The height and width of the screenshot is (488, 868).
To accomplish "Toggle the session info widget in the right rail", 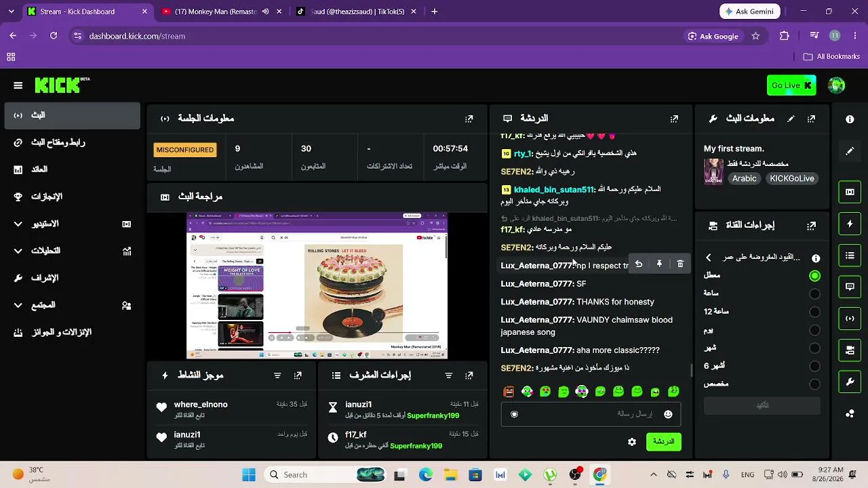I will (850, 319).
